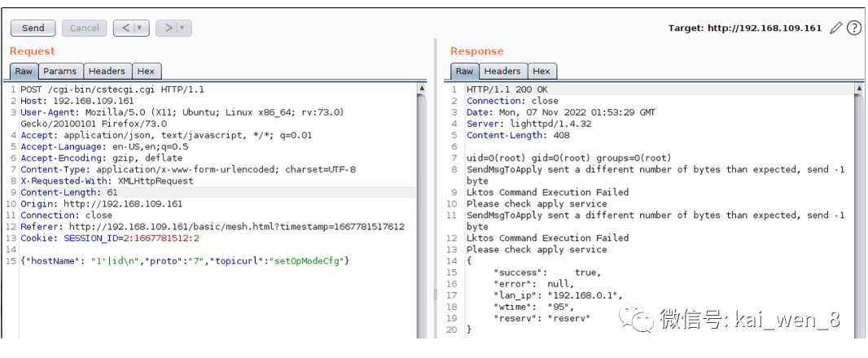The height and width of the screenshot is (358, 868).
Task: Click the Response vertical scrollbar track
Action: [859, 216]
